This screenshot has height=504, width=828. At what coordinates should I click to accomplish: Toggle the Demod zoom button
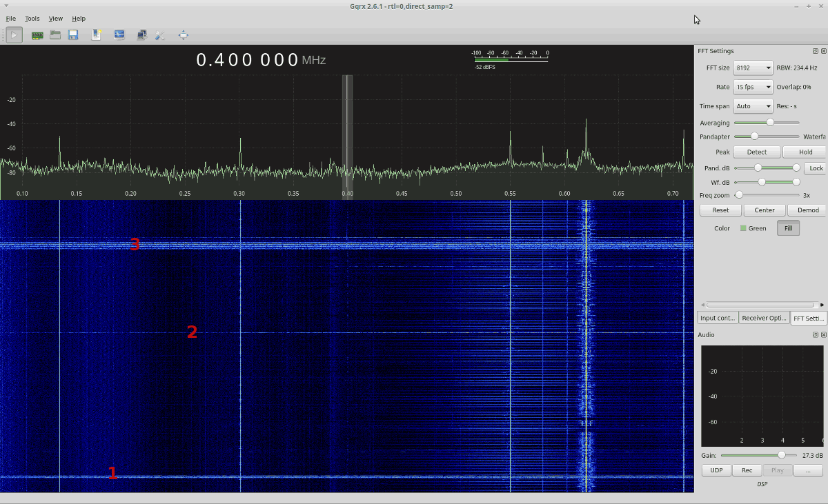(807, 210)
